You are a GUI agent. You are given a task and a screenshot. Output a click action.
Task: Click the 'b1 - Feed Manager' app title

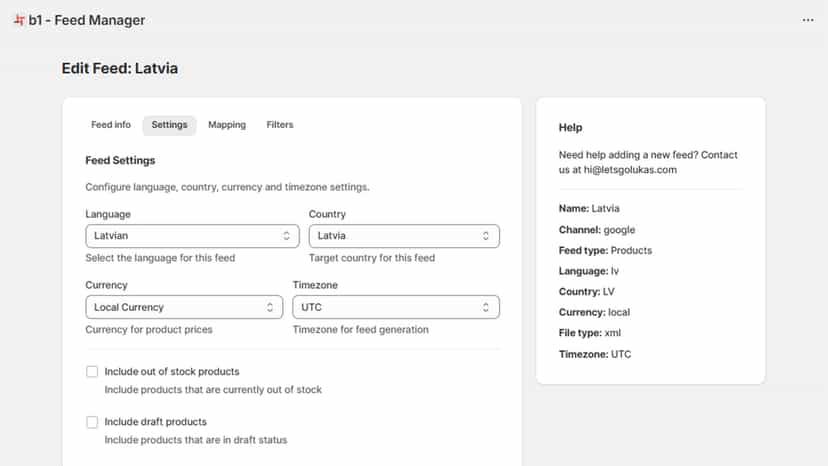[87, 20]
